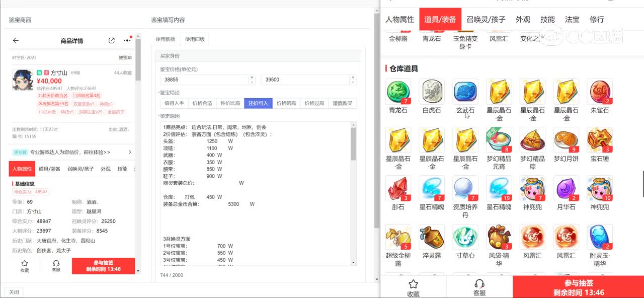Select the 梦幻月饼 item icon
The height and width of the screenshot is (298, 644).
point(566,140)
